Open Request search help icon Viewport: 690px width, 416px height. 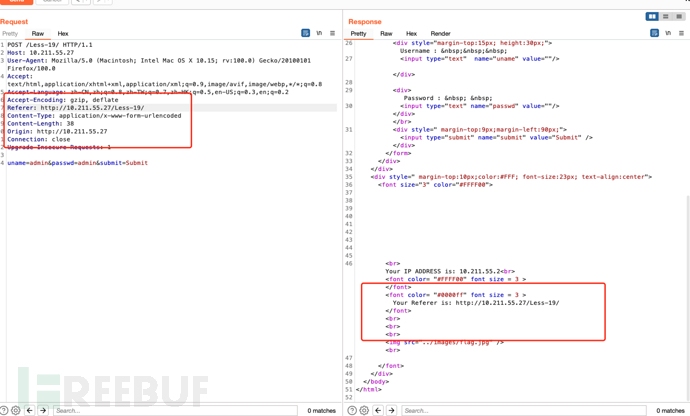5,410
